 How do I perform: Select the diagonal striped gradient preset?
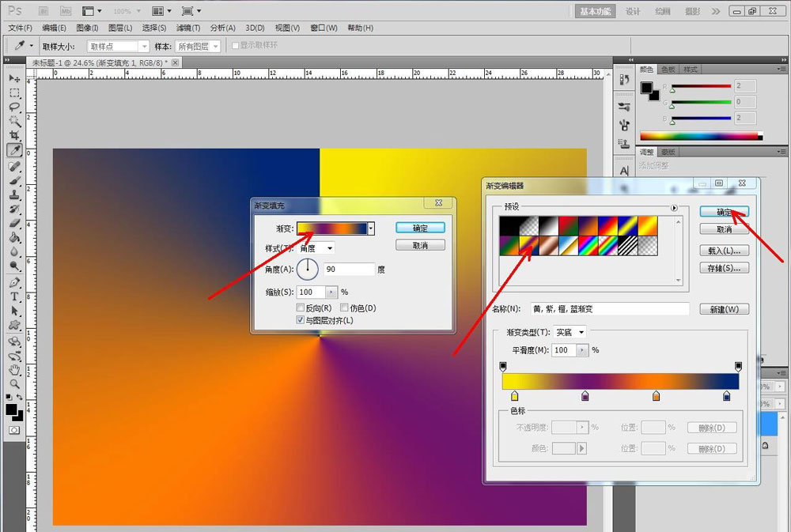[627, 246]
